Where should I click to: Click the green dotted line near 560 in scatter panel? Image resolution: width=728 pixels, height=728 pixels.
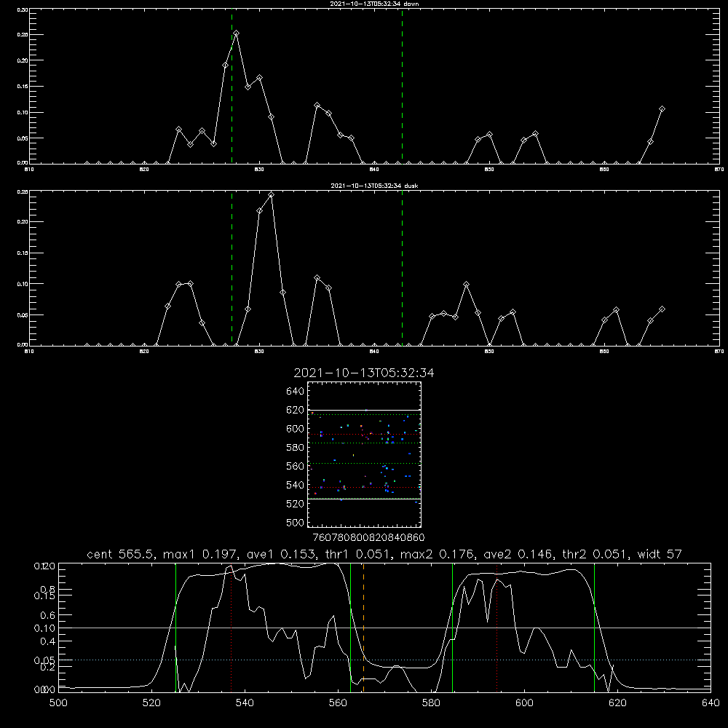tap(364, 463)
